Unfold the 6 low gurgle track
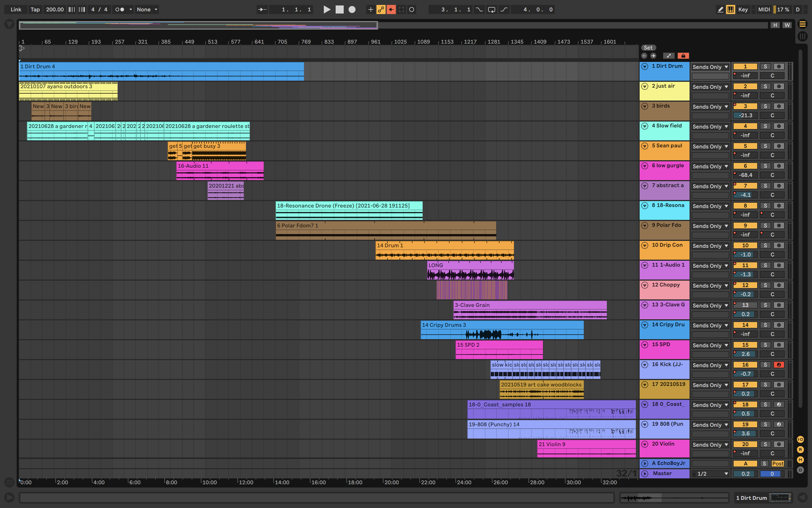 [x=644, y=166]
